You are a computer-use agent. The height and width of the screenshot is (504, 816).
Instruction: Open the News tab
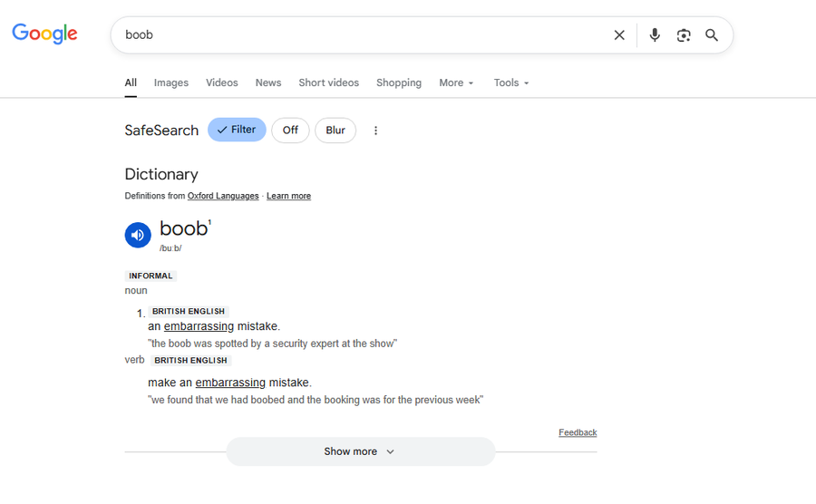point(268,82)
